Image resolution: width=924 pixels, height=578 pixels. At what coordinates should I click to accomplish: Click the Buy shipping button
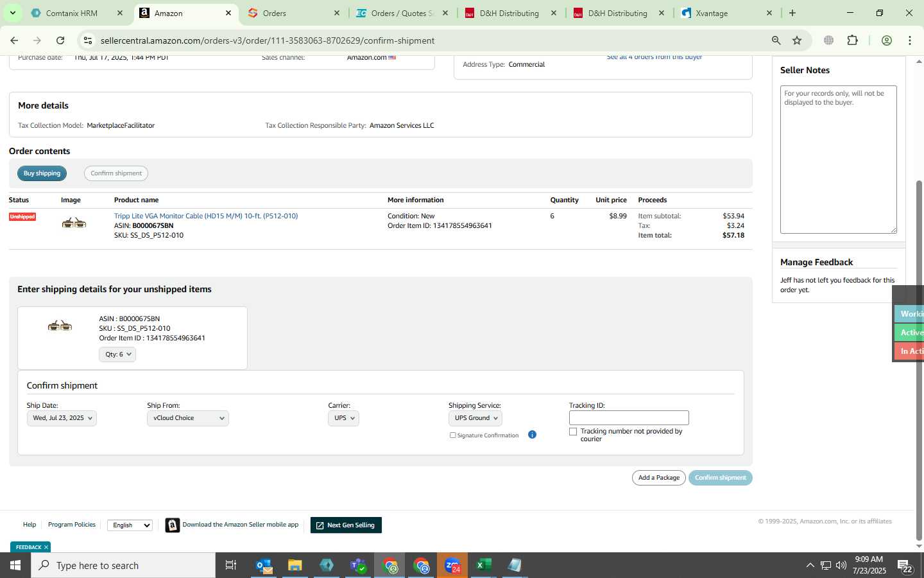point(42,173)
